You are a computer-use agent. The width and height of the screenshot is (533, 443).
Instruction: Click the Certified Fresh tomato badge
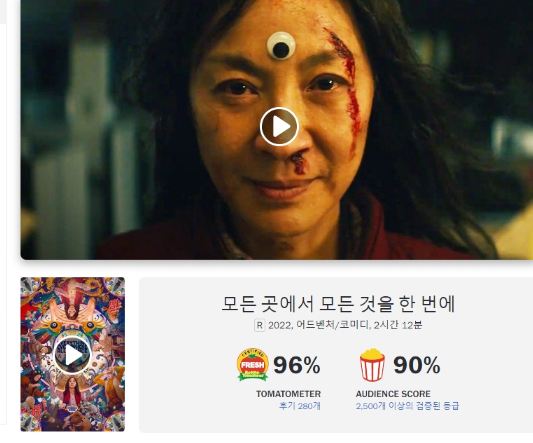pos(253,364)
